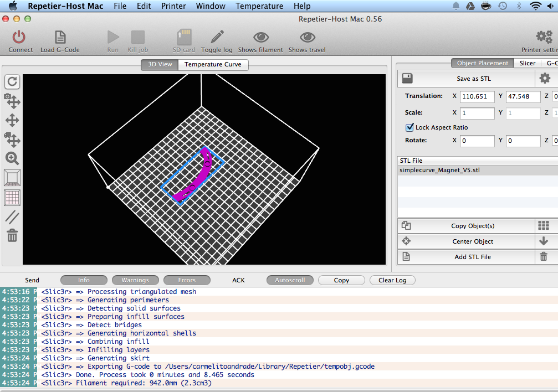The image size is (558, 392).
Task: Click the Printer settings gears icon
Action: pyautogui.click(x=544, y=37)
